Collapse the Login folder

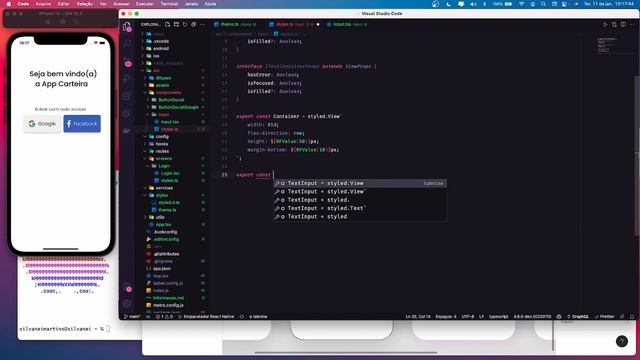164,166
